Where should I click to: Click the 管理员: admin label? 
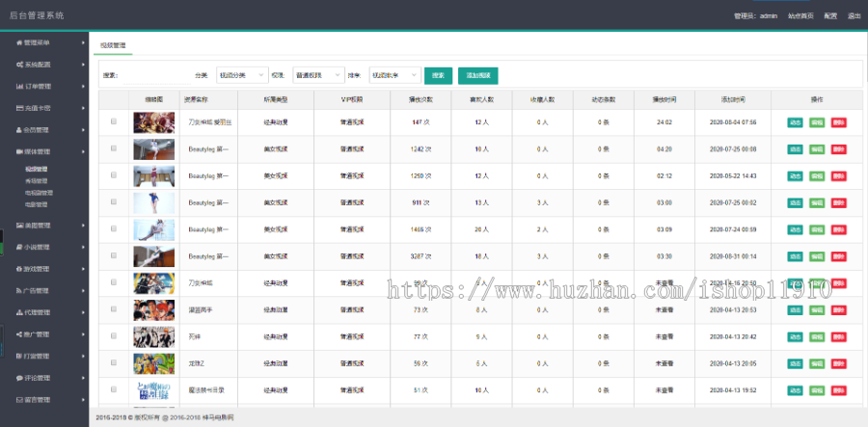click(755, 16)
